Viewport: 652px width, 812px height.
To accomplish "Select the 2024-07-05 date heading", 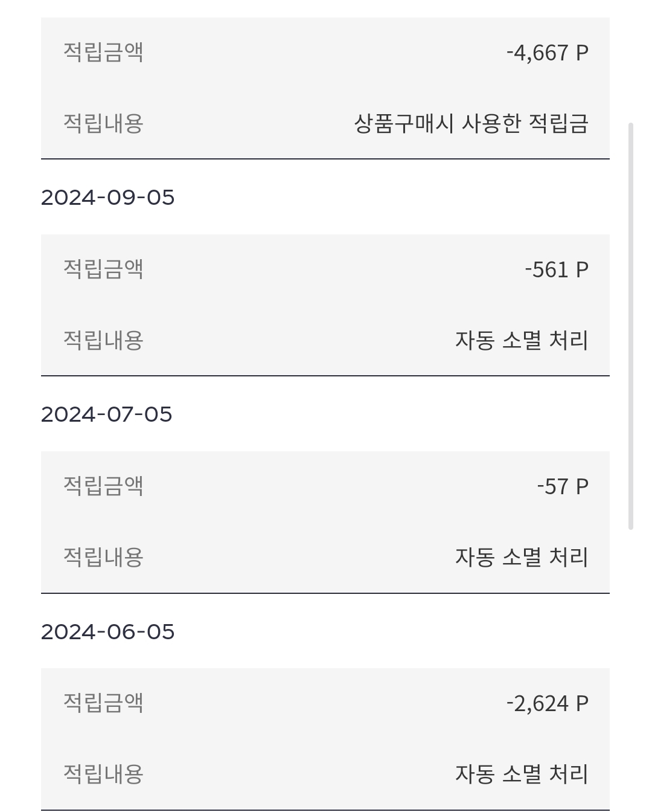I will point(106,414).
